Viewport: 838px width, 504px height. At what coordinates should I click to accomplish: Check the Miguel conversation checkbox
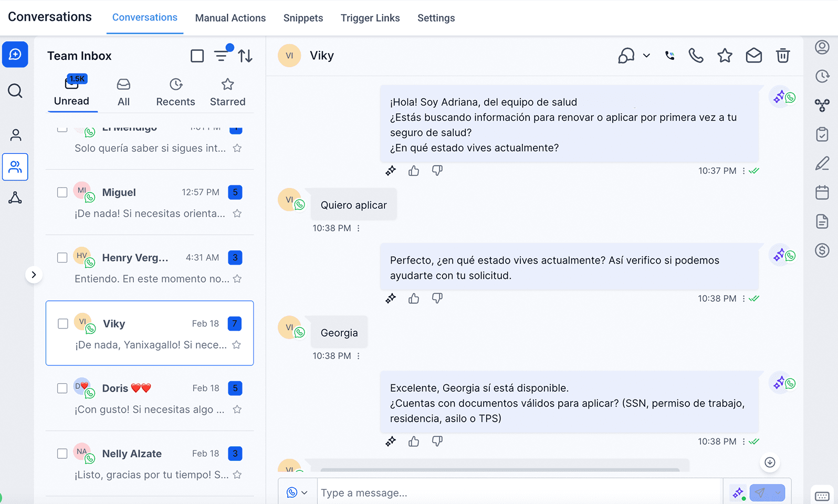(x=62, y=192)
